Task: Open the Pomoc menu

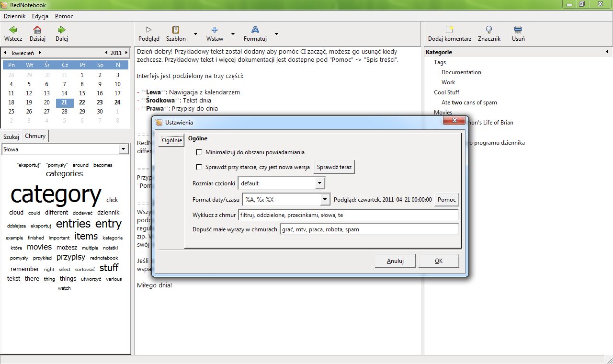Action: coord(64,16)
